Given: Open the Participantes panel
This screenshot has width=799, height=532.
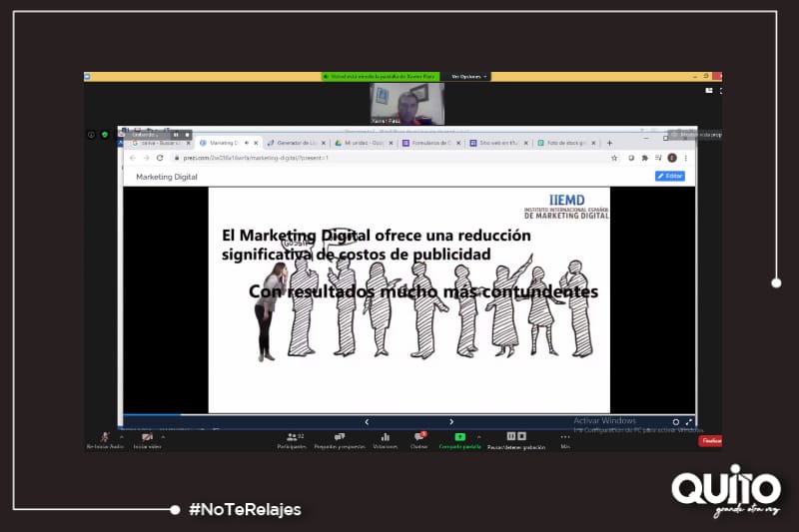Looking at the screenshot, I should 293,438.
